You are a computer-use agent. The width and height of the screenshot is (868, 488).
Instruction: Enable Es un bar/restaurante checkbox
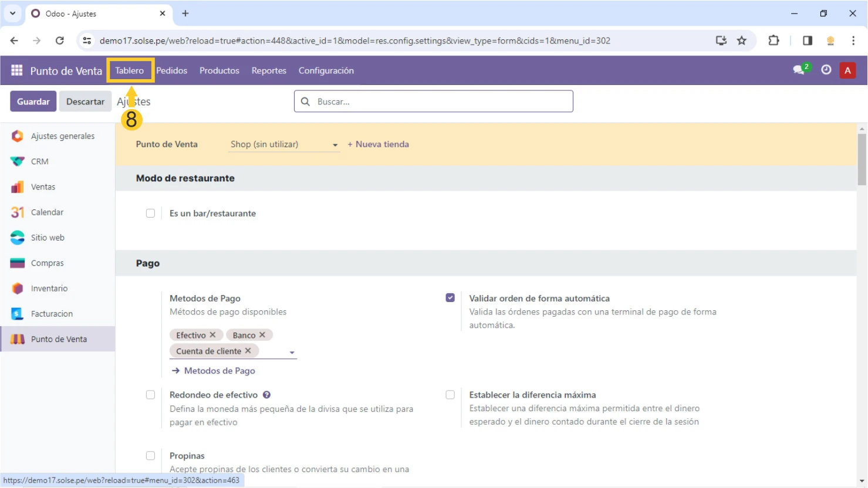coord(150,213)
